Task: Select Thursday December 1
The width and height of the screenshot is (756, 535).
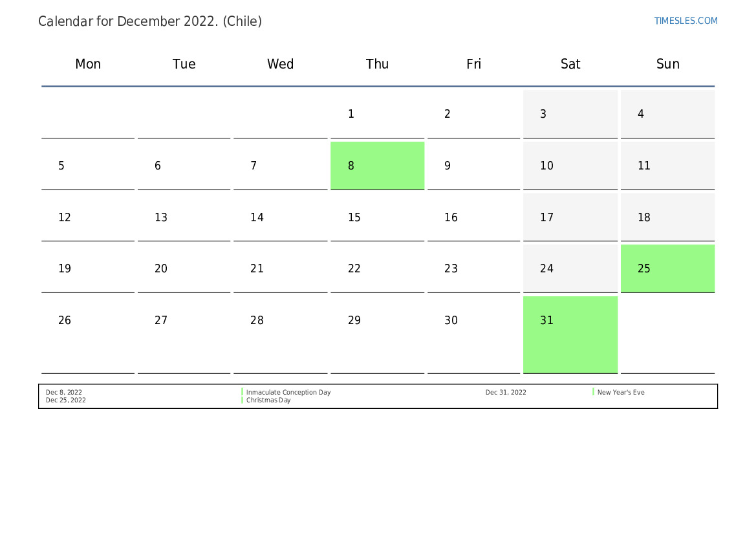Action: click(x=377, y=114)
